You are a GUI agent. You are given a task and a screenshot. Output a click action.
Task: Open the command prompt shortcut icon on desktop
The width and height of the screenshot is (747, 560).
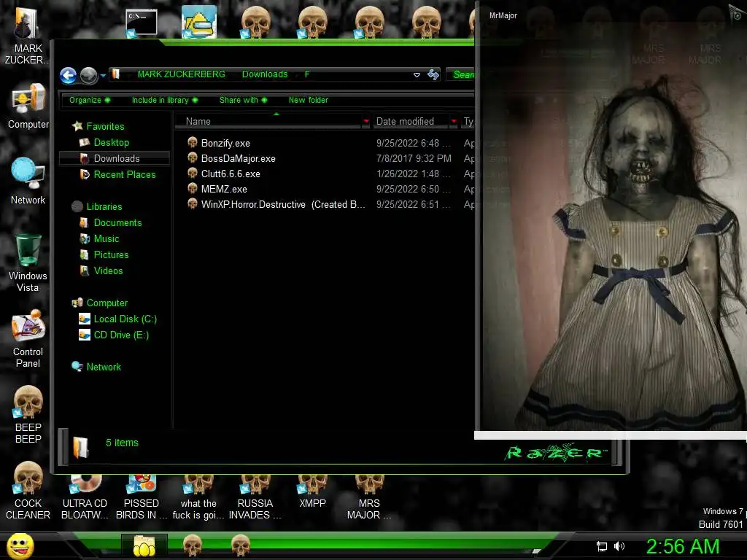tap(142, 23)
